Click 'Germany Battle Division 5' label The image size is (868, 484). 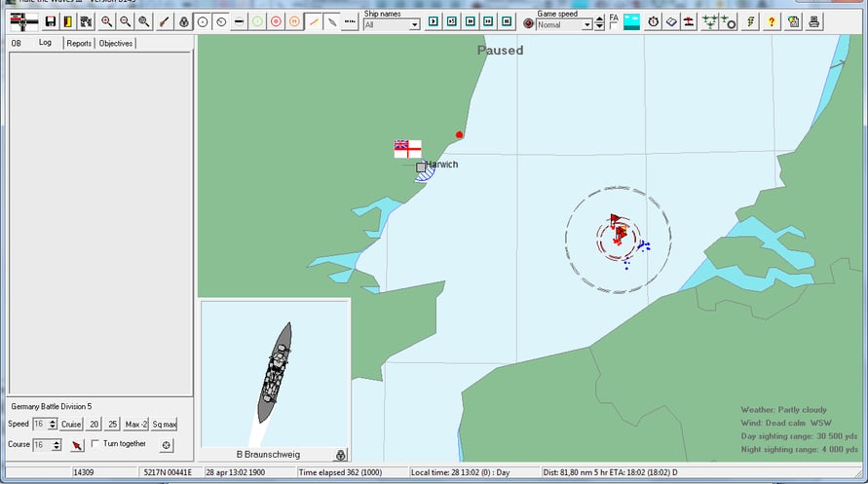pyautogui.click(x=51, y=406)
